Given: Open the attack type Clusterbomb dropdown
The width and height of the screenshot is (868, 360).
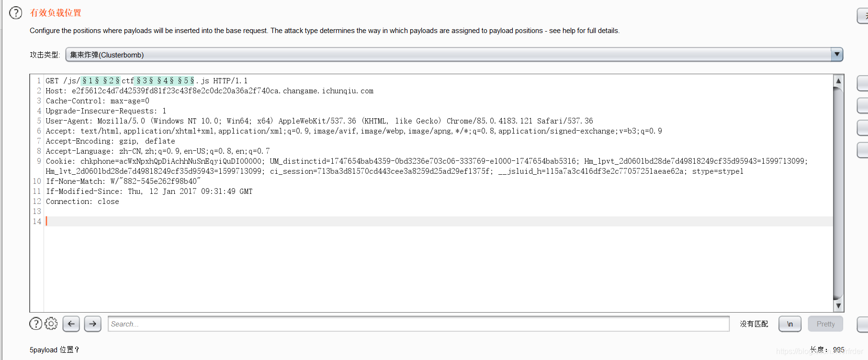Looking at the screenshot, I should [454, 55].
